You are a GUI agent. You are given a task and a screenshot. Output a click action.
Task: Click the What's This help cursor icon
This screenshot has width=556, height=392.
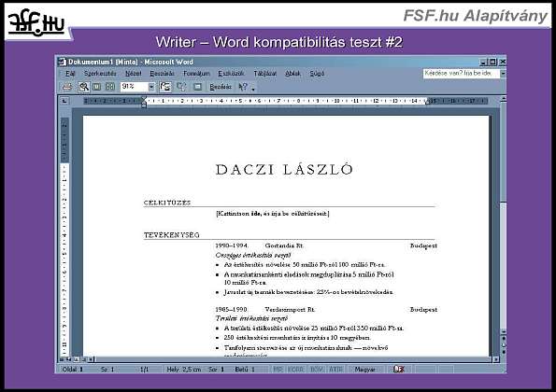coord(243,87)
